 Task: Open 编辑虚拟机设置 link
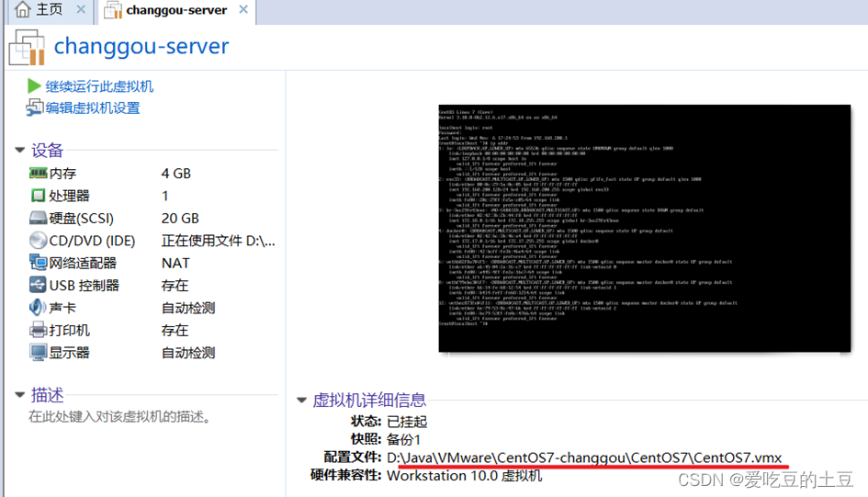point(93,107)
